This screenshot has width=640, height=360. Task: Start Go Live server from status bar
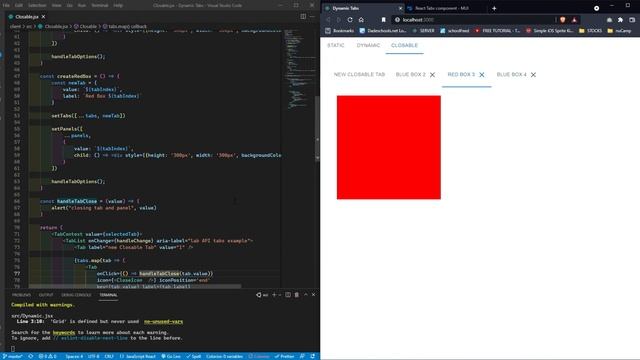click(171, 356)
